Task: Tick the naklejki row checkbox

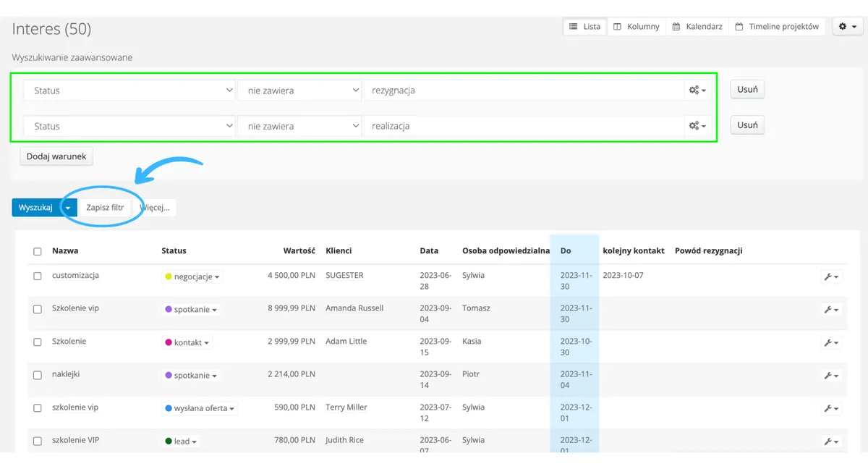Action: [x=38, y=376]
